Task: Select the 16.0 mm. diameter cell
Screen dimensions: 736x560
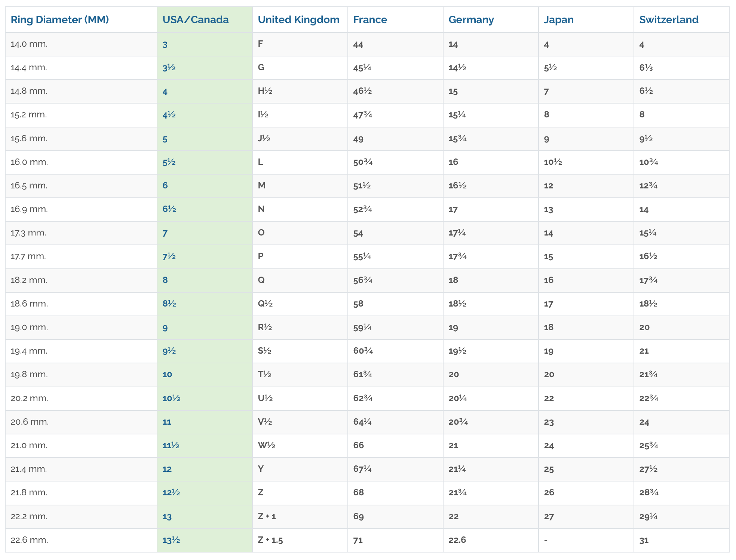Action: click(x=81, y=162)
